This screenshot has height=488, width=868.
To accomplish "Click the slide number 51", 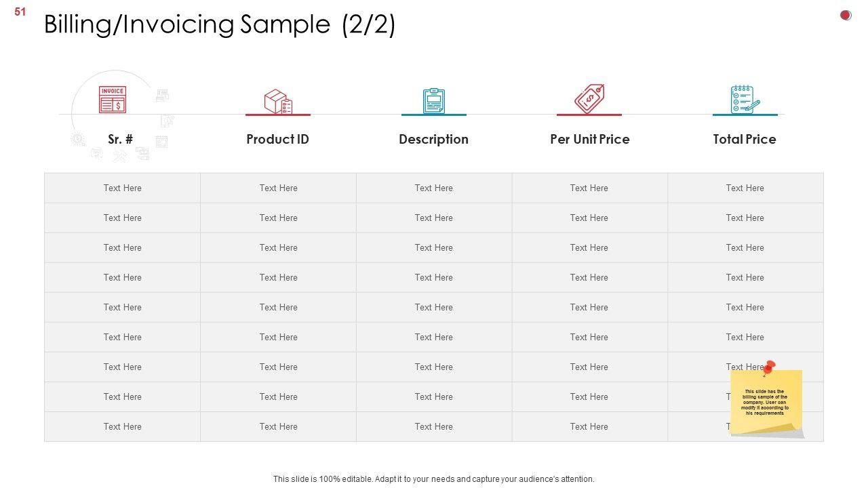I will [x=20, y=12].
